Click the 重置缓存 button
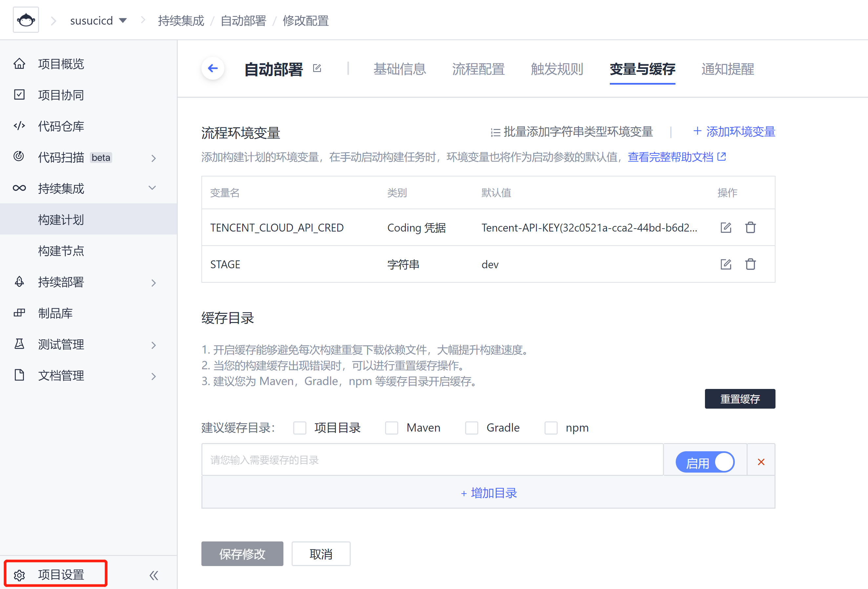Viewport: 868px width, 589px height. (x=739, y=399)
